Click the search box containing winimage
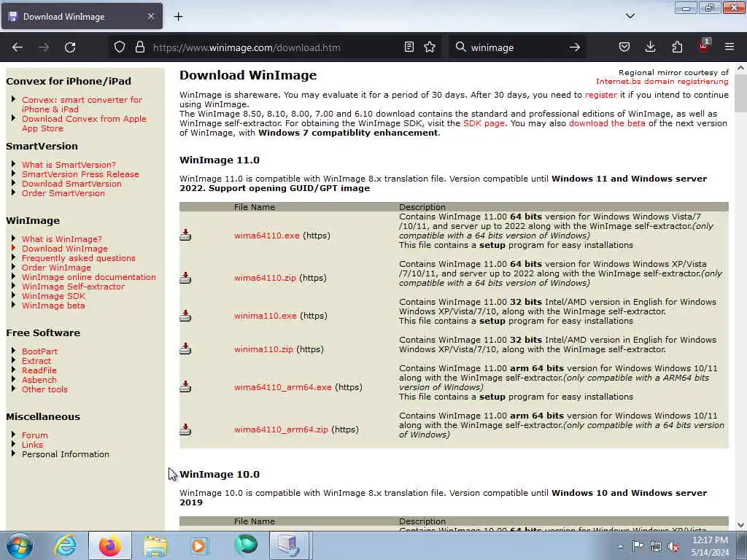 coord(517,47)
